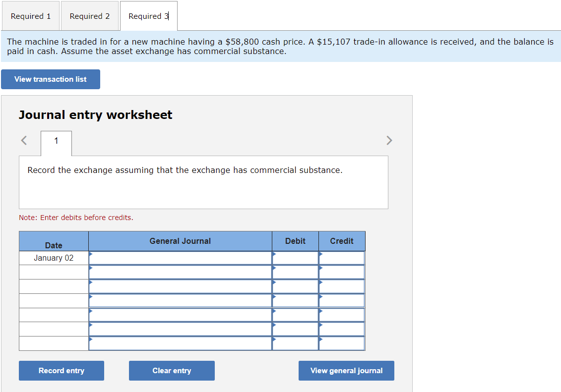Switch to the Required 2 tab
Screen dimensions: 561x392
pos(90,15)
